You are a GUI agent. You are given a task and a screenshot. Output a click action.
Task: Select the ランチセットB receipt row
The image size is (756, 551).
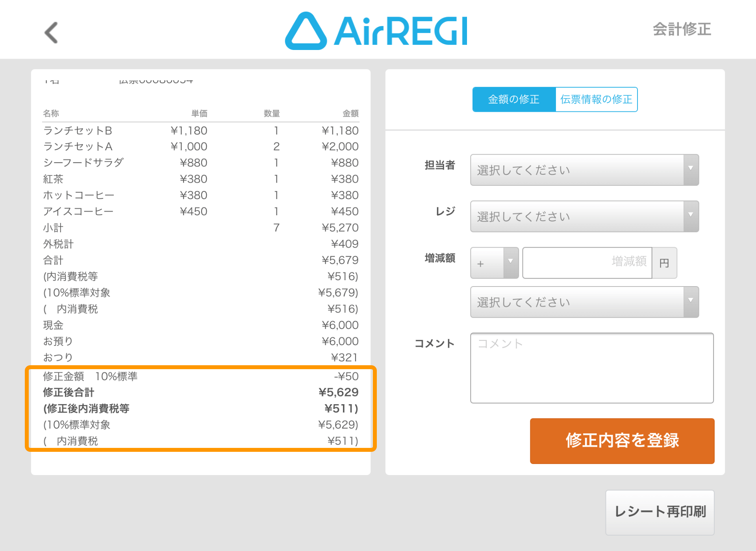click(200, 131)
